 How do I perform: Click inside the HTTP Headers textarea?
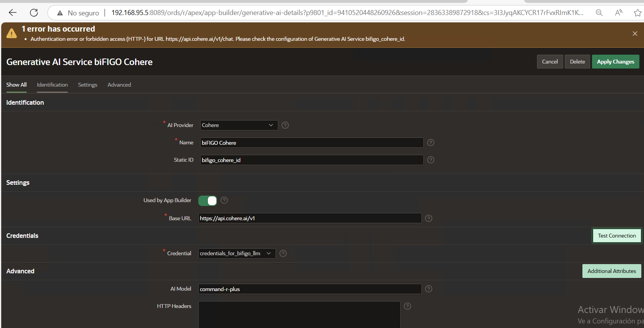point(299,315)
